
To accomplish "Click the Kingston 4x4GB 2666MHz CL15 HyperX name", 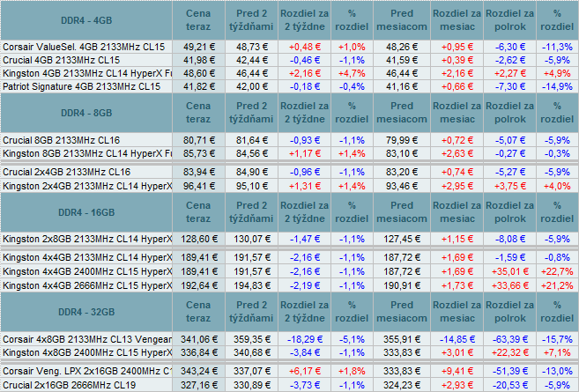I will coord(87,285).
